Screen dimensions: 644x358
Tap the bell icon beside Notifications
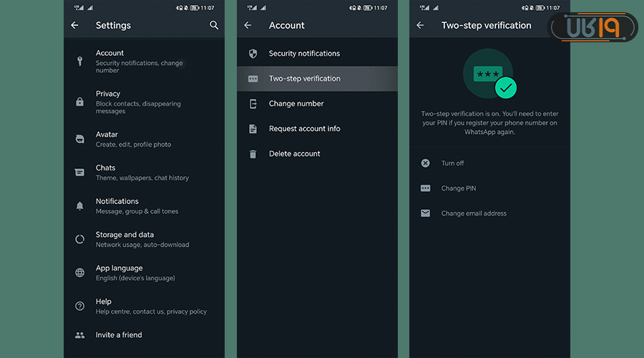point(80,206)
